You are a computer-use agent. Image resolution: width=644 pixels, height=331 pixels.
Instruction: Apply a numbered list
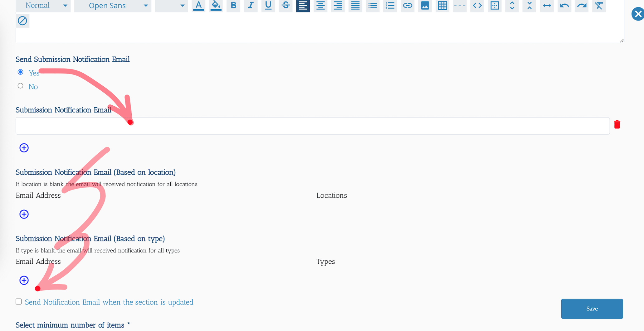[x=390, y=5]
